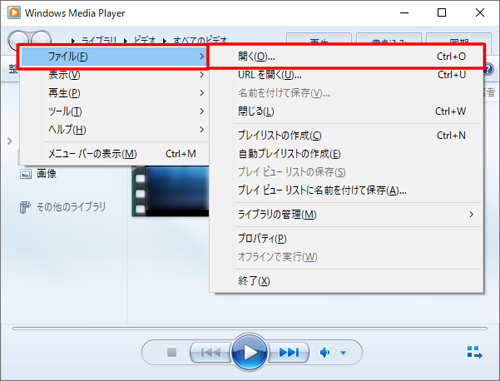Image resolution: width=500 pixels, height=381 pixels.
Task: Click the Next track button
Action: click(289, 352)
